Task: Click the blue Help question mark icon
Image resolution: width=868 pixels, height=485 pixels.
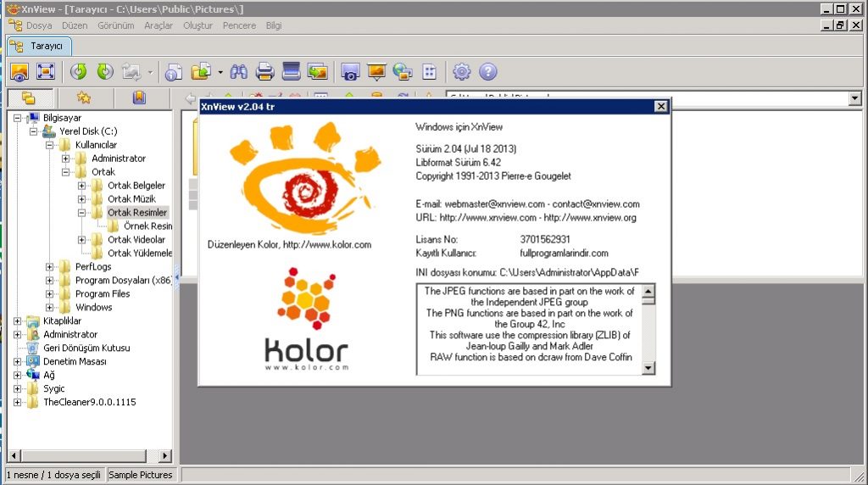Action: click(x=488, y=72)
